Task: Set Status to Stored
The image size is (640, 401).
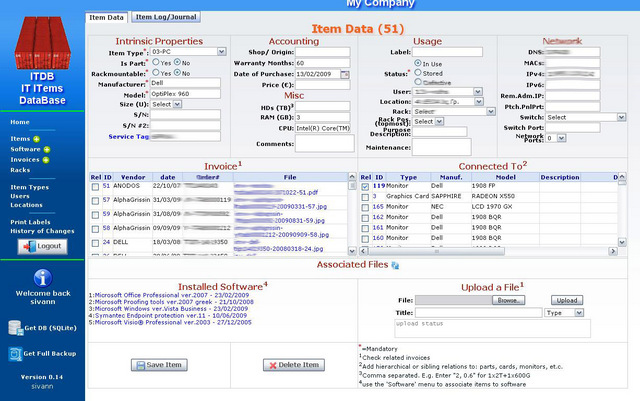Action: (418, 72)
